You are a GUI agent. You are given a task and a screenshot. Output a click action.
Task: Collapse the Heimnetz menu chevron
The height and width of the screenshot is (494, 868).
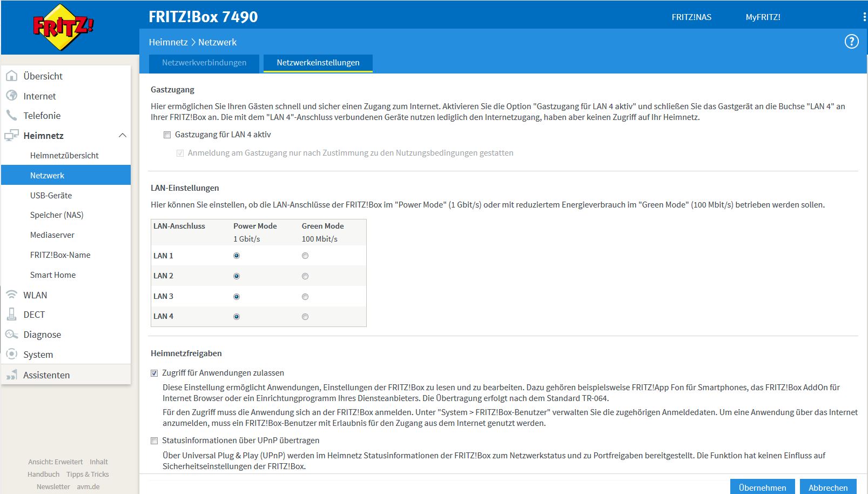tap(123, 135)
